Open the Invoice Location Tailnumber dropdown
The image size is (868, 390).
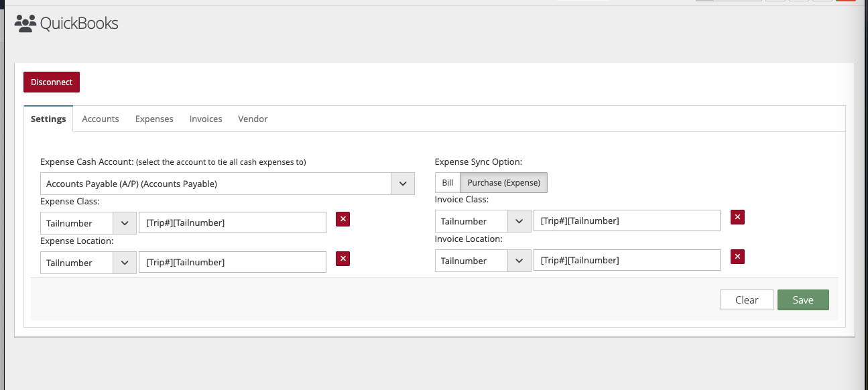click(519, 261)
